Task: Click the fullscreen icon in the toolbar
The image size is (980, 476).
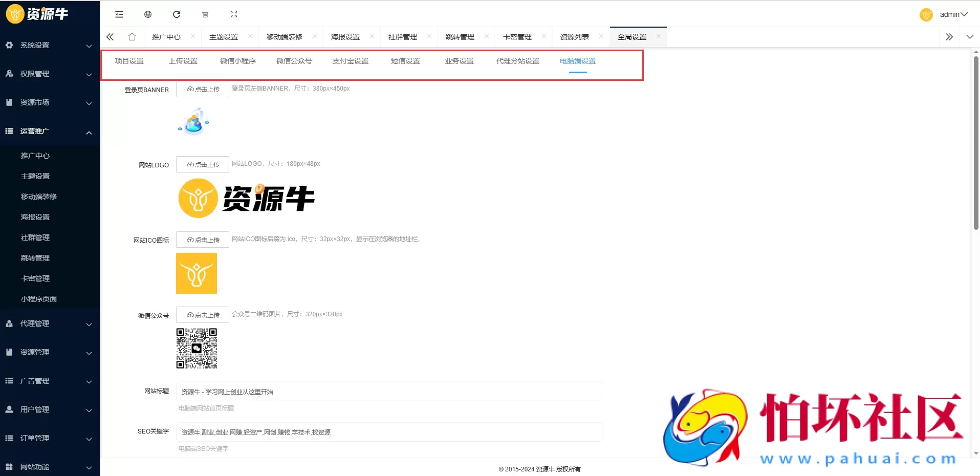Action: click(x=234, y=14)
